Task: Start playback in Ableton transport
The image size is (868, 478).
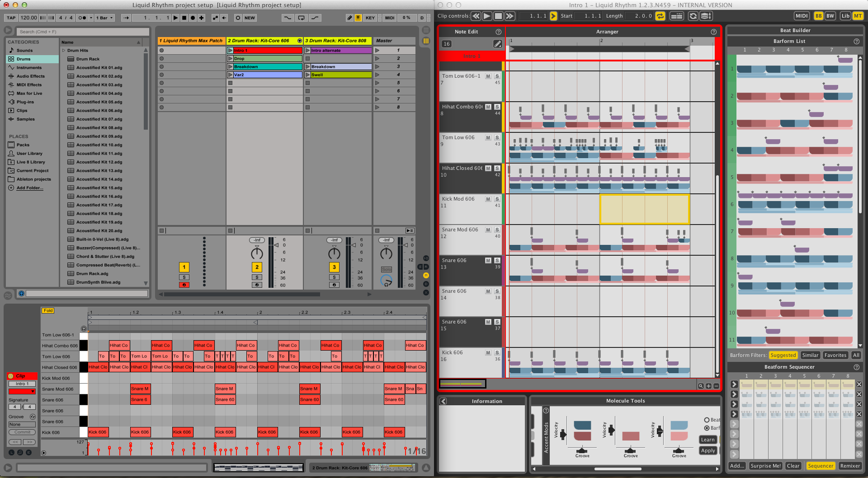Action: click(x=176, y=18)
